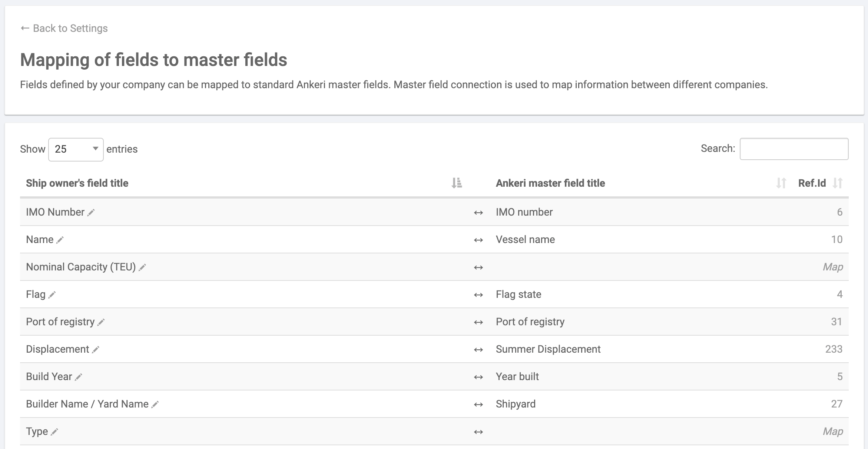Click mapping arrow in Build Year row

click(x=478, y=377)
